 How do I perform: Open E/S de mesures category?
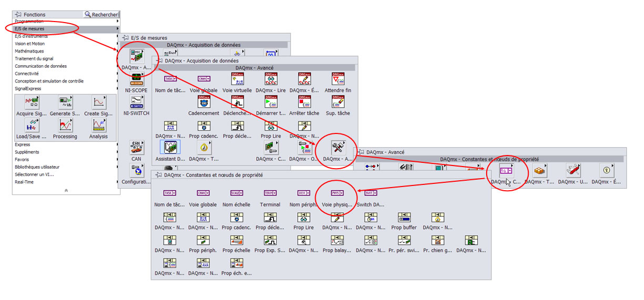pos(66,29)
